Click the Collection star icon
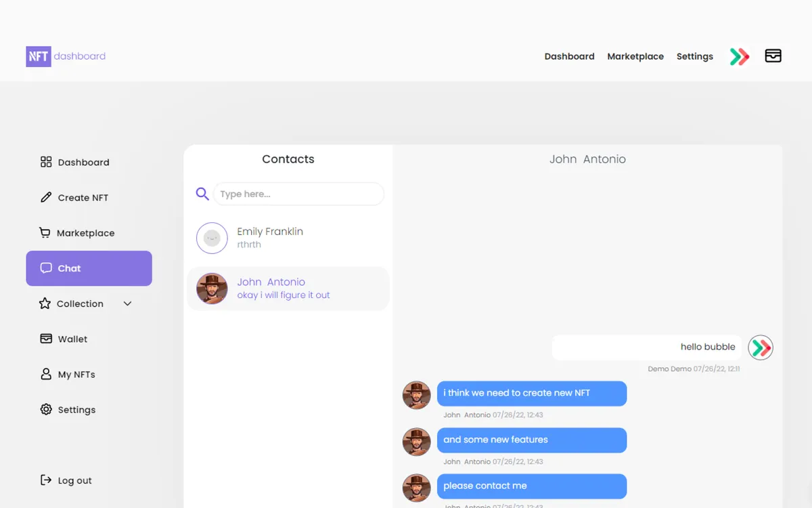Screen dimensions: 812x508 (45, 303)
